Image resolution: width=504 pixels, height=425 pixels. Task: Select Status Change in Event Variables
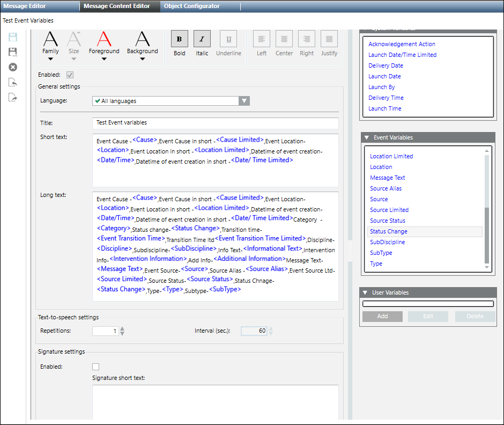pos(389,232)
